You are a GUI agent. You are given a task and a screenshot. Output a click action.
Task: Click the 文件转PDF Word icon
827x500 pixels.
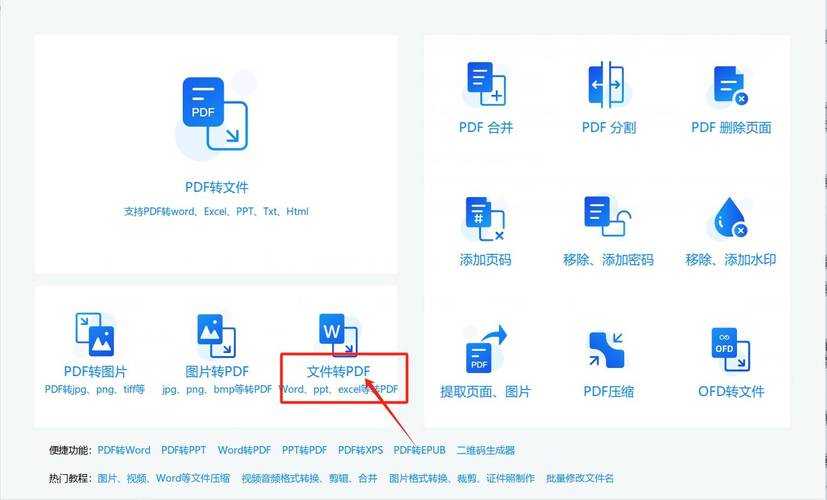click(x=338, y=334)
